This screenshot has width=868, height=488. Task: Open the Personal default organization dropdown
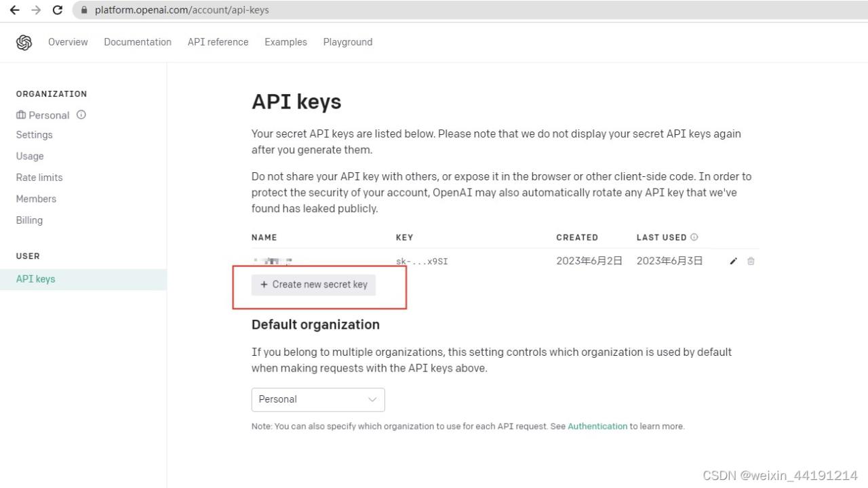tap(318, 399)
